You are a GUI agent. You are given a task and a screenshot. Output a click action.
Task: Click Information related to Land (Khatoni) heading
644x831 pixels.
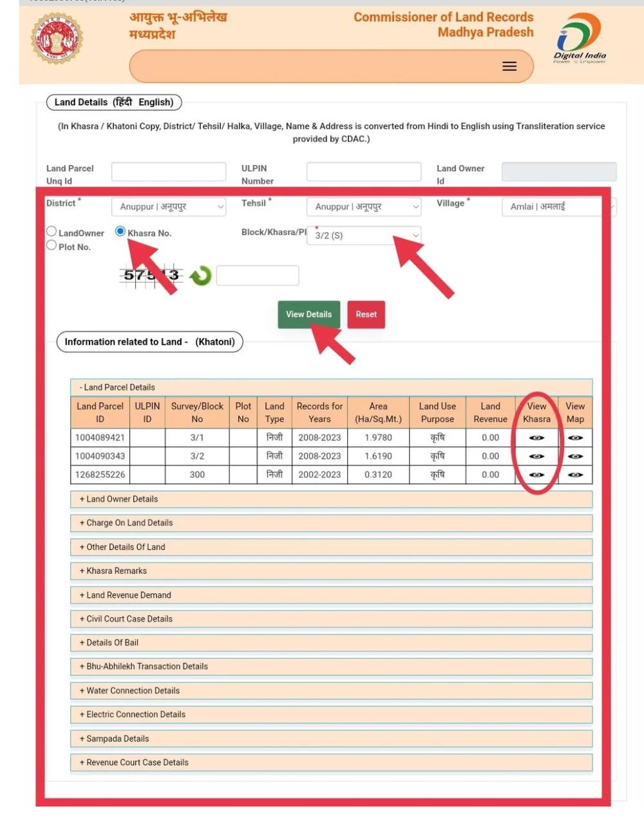point(149,342)
